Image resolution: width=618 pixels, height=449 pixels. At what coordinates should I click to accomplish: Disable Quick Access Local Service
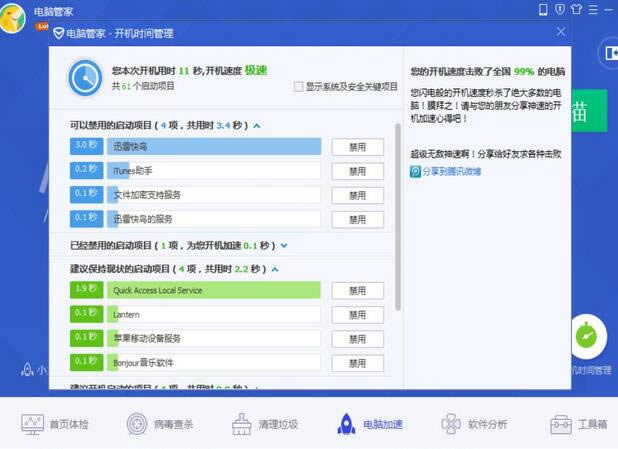click(x=357, y=291)
